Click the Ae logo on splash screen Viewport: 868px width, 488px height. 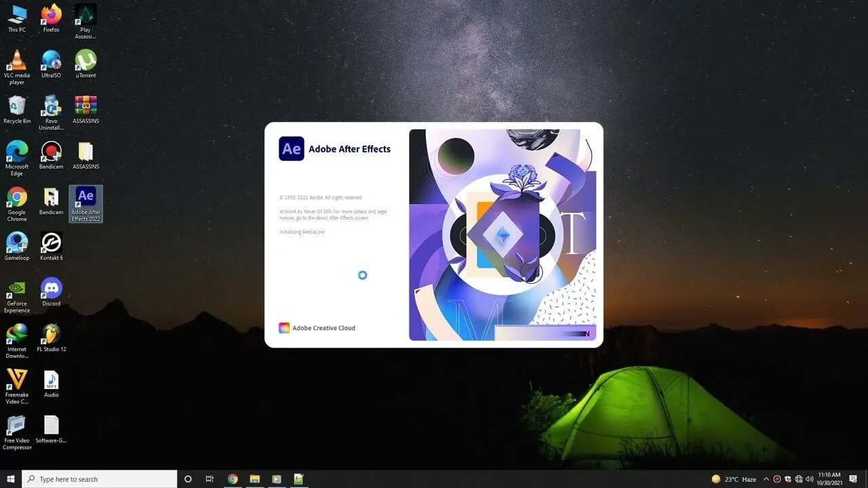pos(292,148)
